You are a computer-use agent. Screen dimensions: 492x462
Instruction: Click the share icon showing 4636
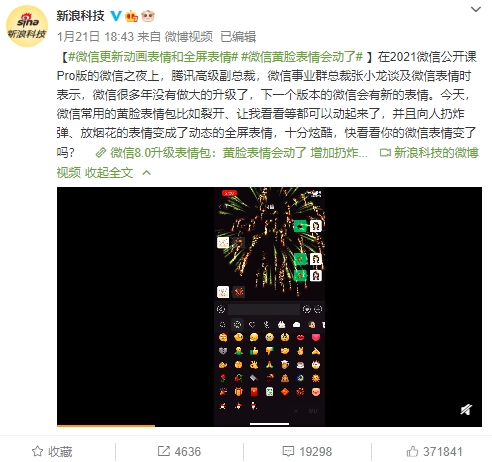click(x=179, y=452)
